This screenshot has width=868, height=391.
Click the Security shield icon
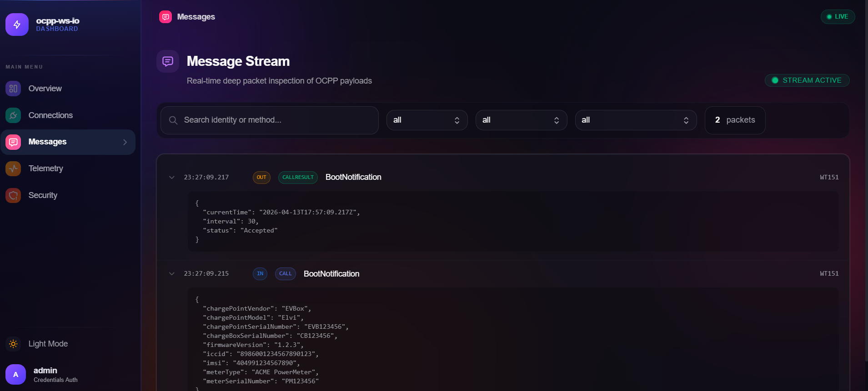13,195
